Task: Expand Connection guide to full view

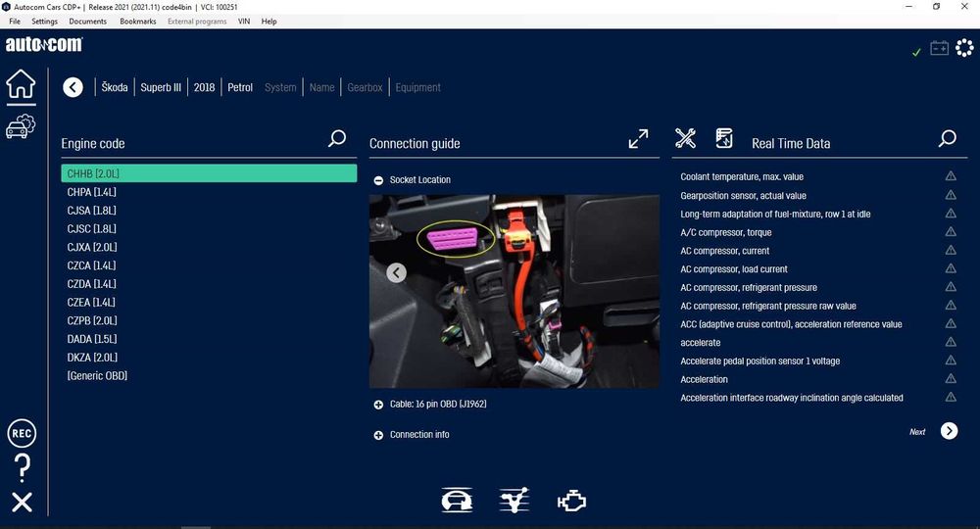Action: click(x=638, y=138)
